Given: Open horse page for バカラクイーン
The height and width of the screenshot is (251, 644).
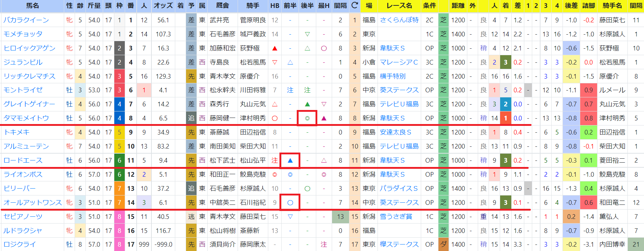Looking at the screenshot, I should (x=26, y=20).
